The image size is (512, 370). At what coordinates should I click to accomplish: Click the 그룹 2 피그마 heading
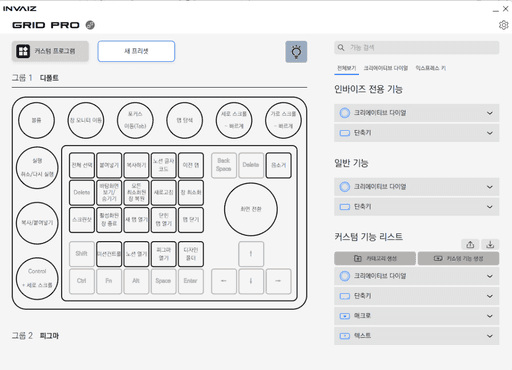[x=35, y=335]
